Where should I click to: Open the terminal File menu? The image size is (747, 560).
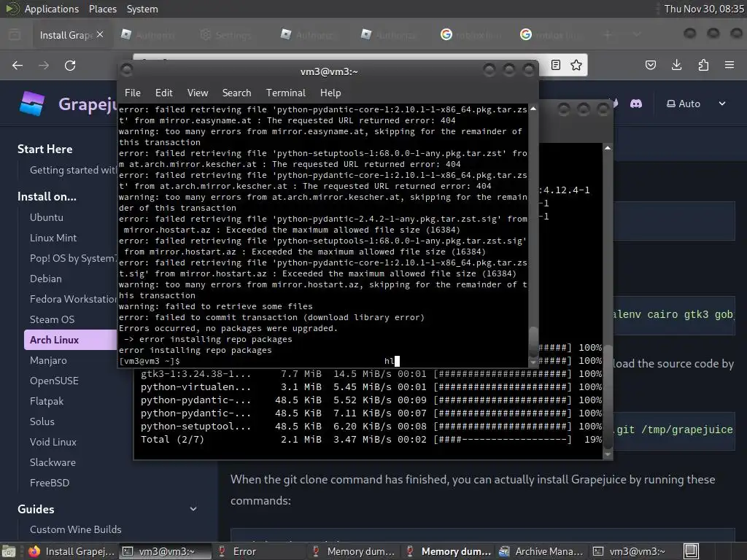point(133,93)
